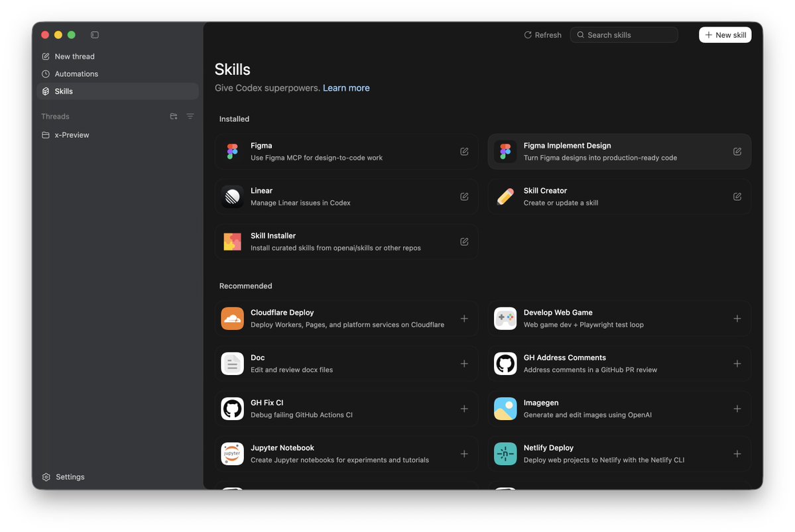Toggle the sidebar panel icon
Image resolution: width=795 pixels, height=532 pixels.
click(x=95, y=35)
